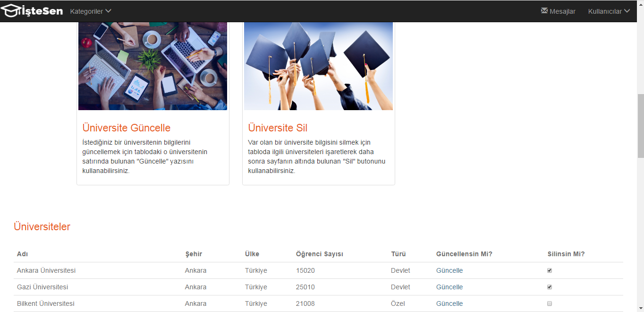Screen dimensions: 644x312
Task: Open Mesajlar in the navbar
Action: (558, 11)
